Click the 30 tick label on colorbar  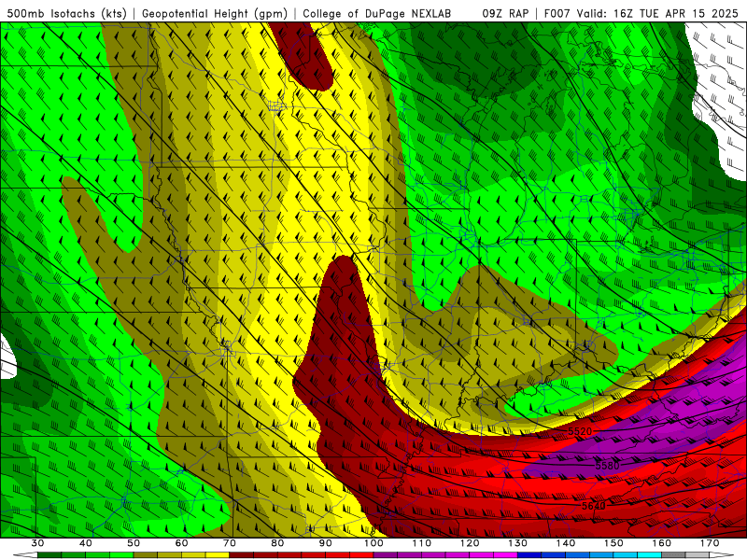[37, 543]
